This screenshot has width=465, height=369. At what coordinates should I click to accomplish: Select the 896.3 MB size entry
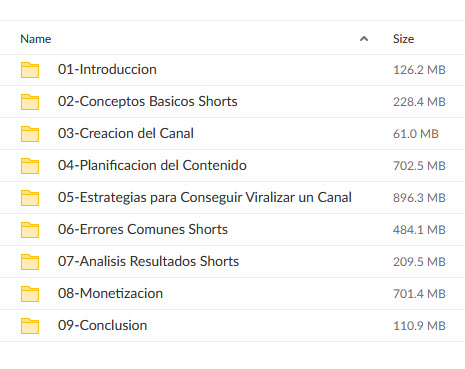pyautogui.click(x=419, y=198)
